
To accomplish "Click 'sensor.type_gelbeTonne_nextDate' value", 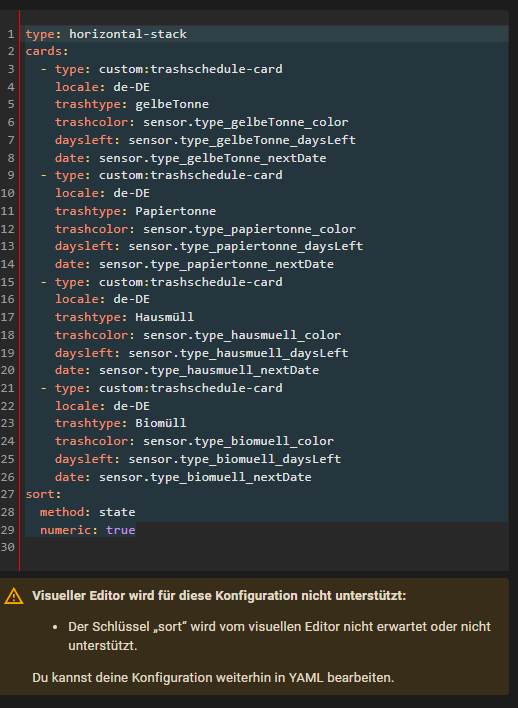I will 213,158.
